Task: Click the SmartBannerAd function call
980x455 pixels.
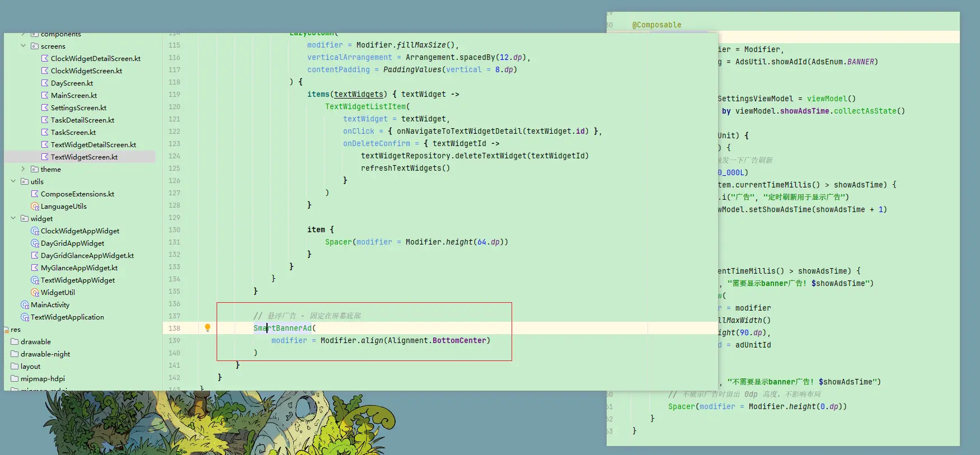Action: [283, 329]
